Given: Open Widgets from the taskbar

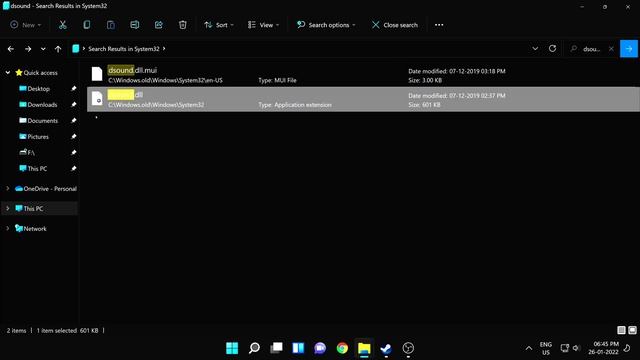Looking at the screenshot, I should click(x=298, y=348).
